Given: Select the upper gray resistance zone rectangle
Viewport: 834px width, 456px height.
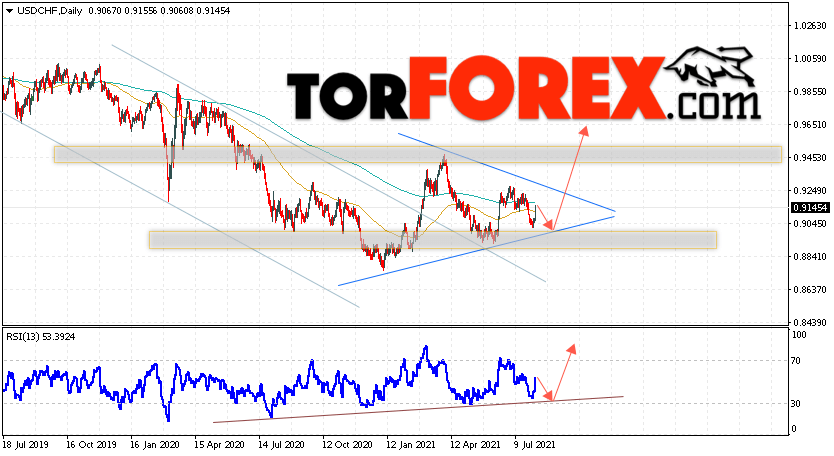Looking at the screenshot, I should (x=418, y=154).
